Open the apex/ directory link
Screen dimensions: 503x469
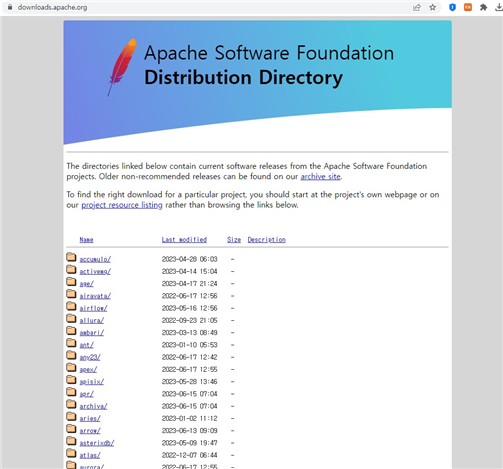[x=88, y=369]
